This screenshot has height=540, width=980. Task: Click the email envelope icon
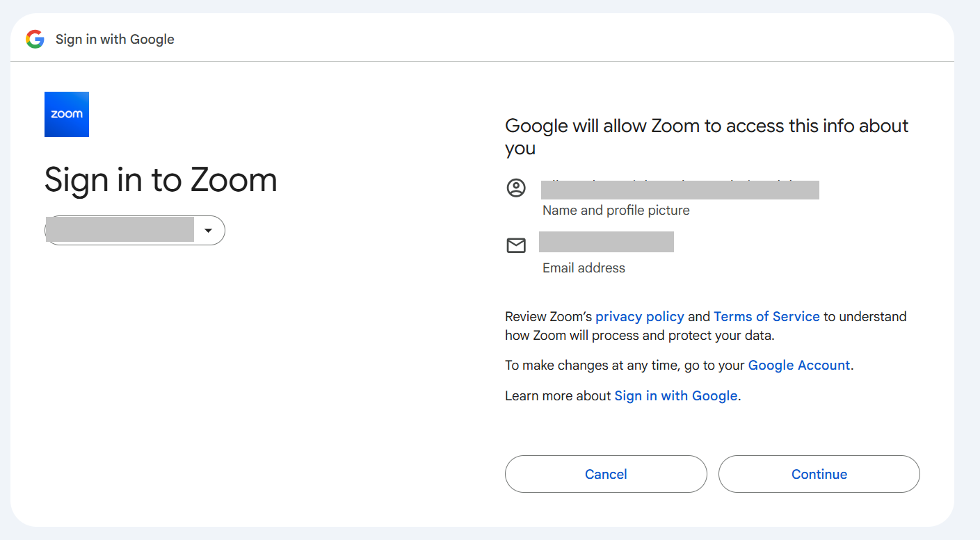click(x=516, y=245)
